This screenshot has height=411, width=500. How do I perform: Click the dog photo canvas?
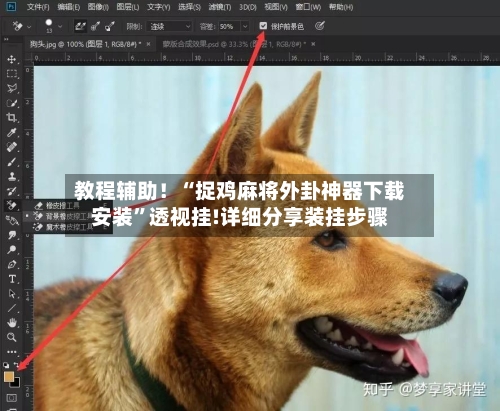[267, 238]
